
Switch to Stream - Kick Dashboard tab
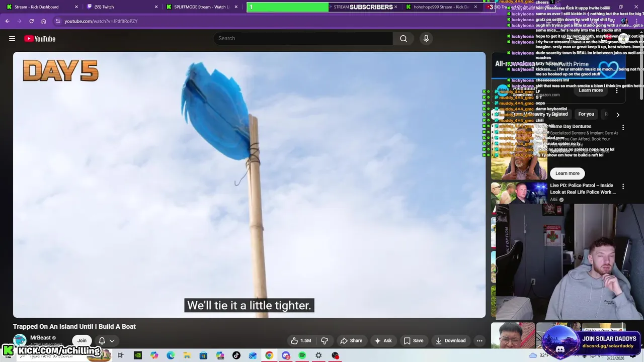click(x=36, y=7)
